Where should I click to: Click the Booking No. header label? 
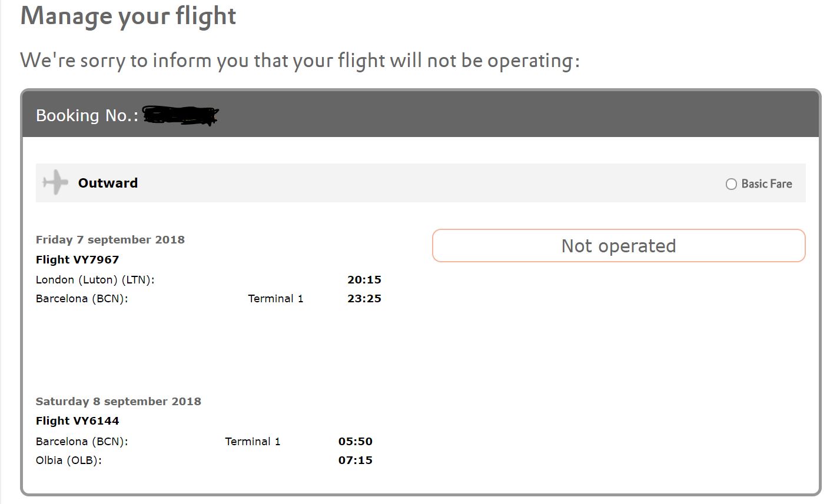pos(87,115)
